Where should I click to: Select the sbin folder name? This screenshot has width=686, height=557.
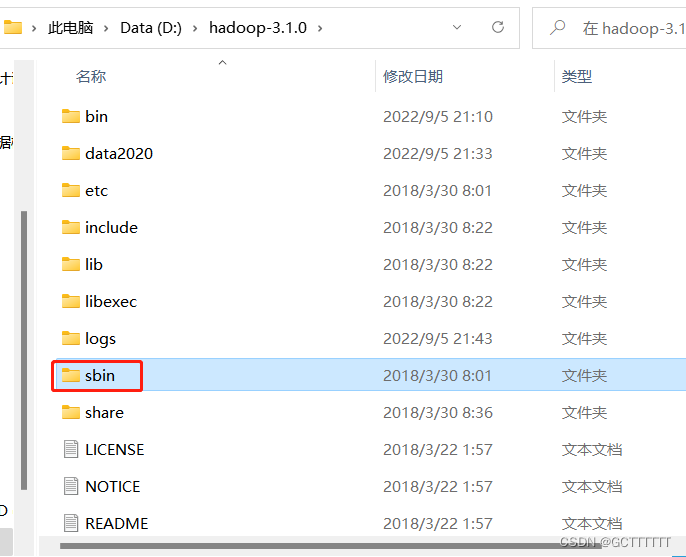(100, 375)
